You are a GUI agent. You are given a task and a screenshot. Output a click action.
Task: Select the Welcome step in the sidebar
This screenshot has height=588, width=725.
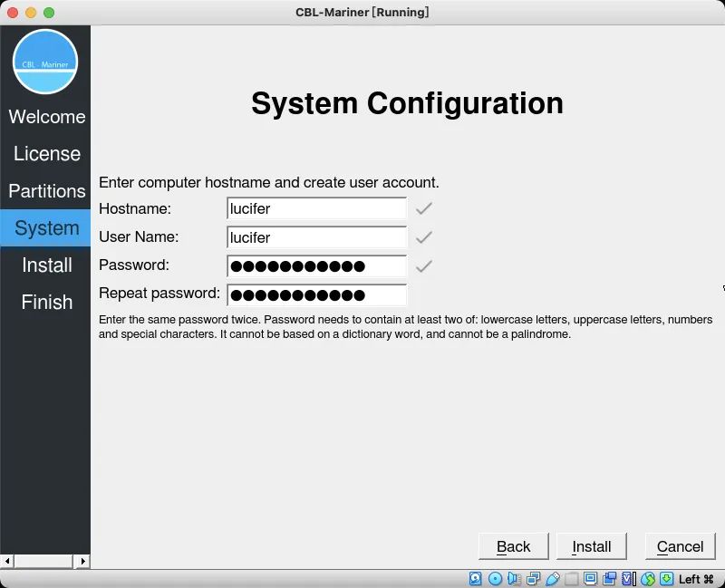coord(46,117)
